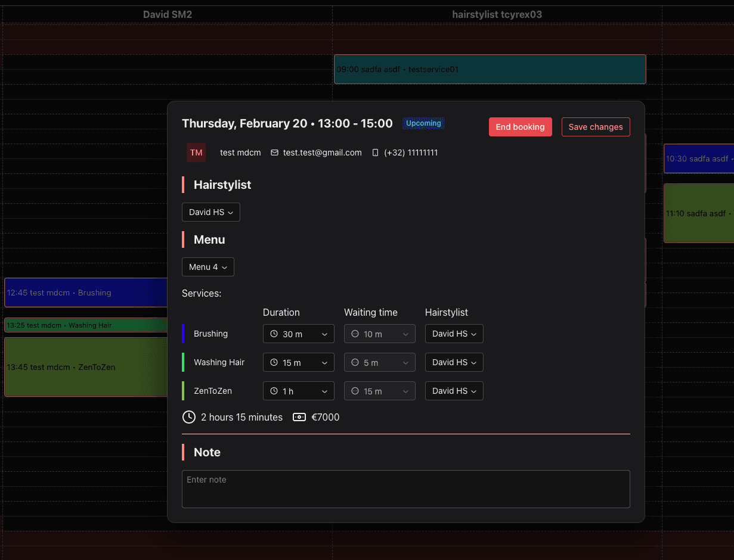Click the Enter note text field
The width and height of the screenshot is (734, 560).
click(x=405, y=489)
